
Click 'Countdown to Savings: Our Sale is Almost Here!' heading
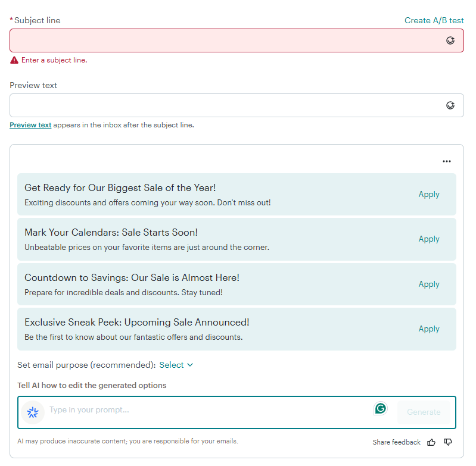(132, 277)
